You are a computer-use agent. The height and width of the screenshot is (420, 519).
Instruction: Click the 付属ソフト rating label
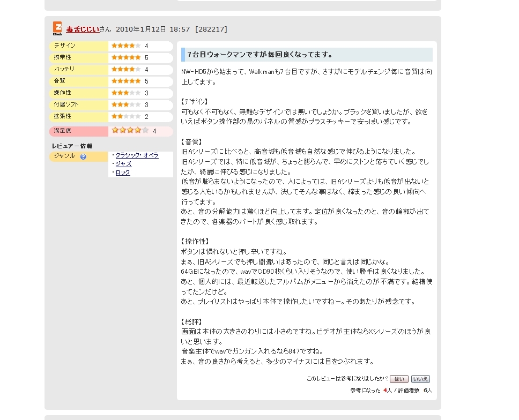pyautogui.click(x=66, y=104)
